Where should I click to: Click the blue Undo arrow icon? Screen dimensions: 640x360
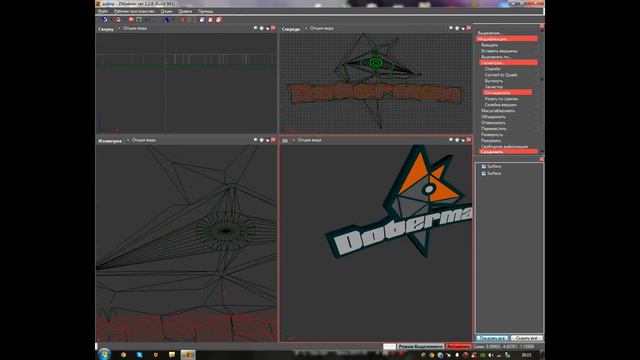104,20
